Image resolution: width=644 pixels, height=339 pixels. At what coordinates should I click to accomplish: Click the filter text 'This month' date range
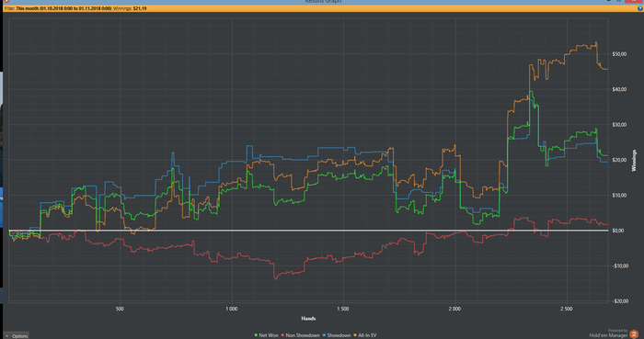pyautogui.click(x=63, y=8)
